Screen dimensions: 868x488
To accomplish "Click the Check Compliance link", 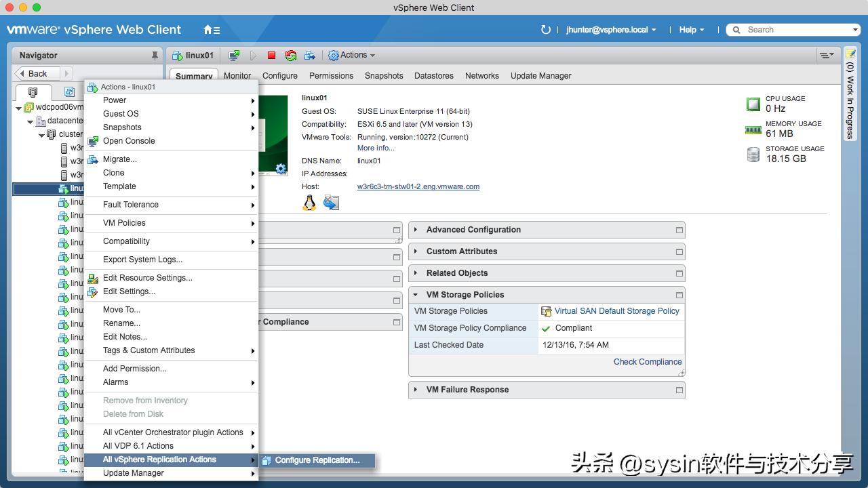I will [x=648, y=362].
